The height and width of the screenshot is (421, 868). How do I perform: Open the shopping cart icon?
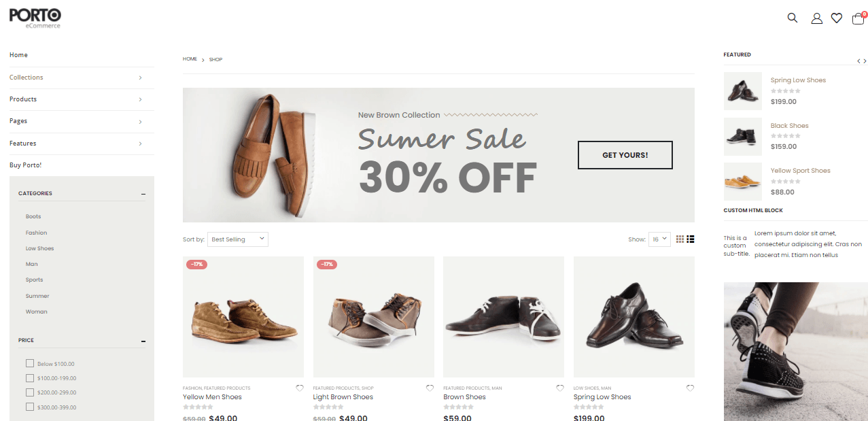coord(858,18)
